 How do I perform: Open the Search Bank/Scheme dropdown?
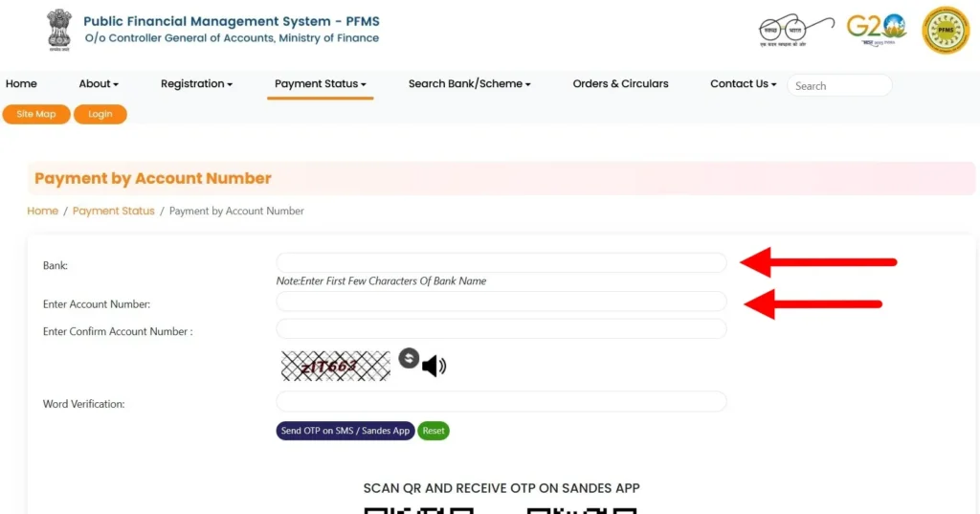point(469,84)
